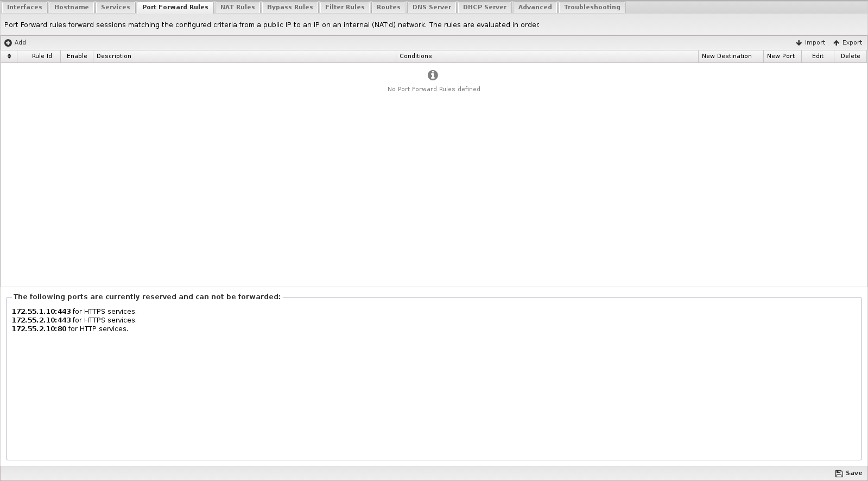Viewport: 868px width, 481px height.
Task: Open the Interfaces tab
Action: click(x=24, y=7)
